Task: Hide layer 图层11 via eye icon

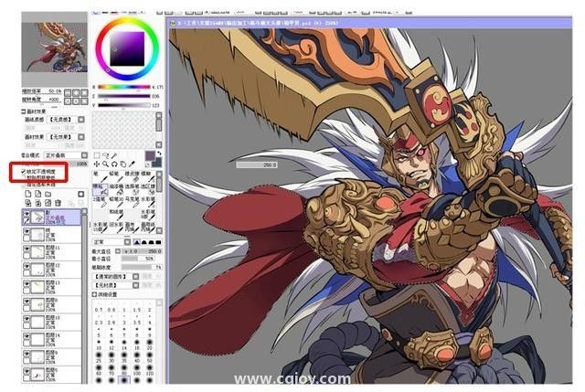Action: 27,249
